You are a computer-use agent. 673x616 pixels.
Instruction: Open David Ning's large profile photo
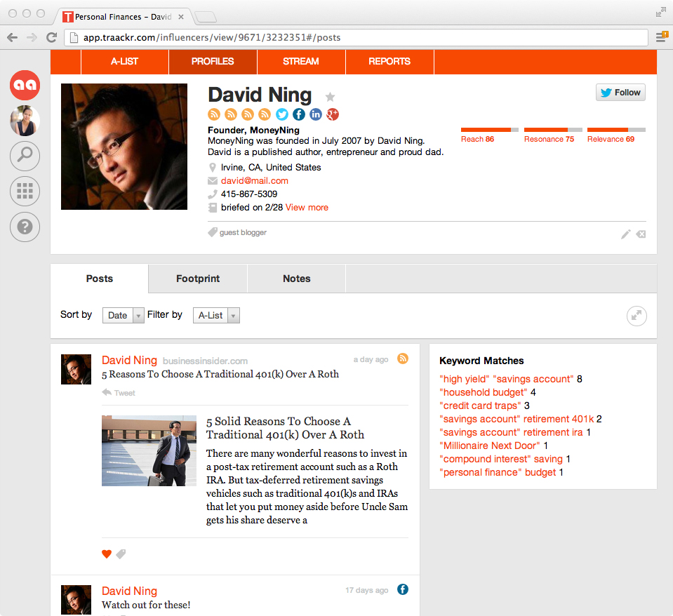click(124, 147)
